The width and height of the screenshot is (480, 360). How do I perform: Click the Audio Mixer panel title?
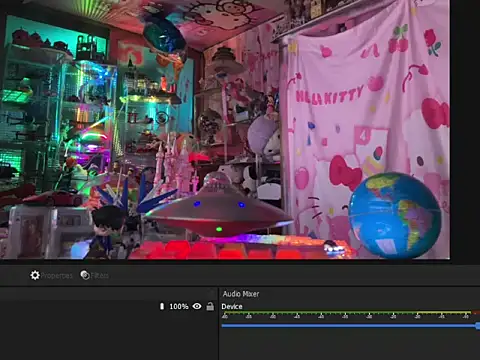coord(241,294)
